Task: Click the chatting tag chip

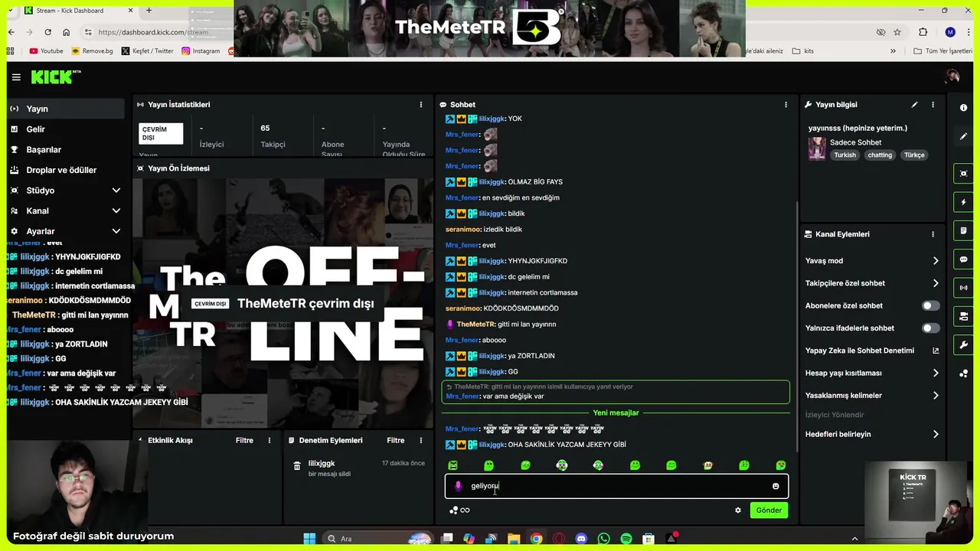Action: (880, 155)
